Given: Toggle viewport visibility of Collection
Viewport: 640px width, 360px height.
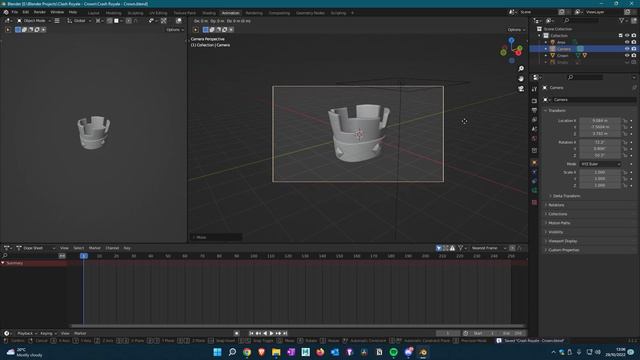Looking at the screenshot, I should (627, 36).
